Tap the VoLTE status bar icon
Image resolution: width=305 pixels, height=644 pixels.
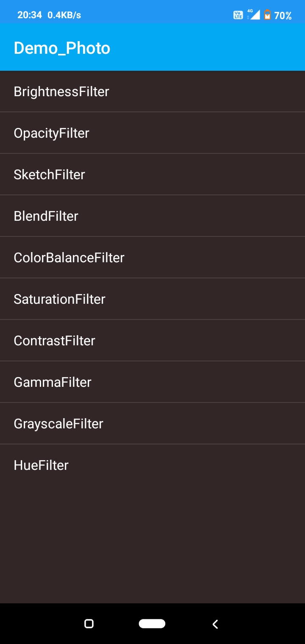coord(238,15)
